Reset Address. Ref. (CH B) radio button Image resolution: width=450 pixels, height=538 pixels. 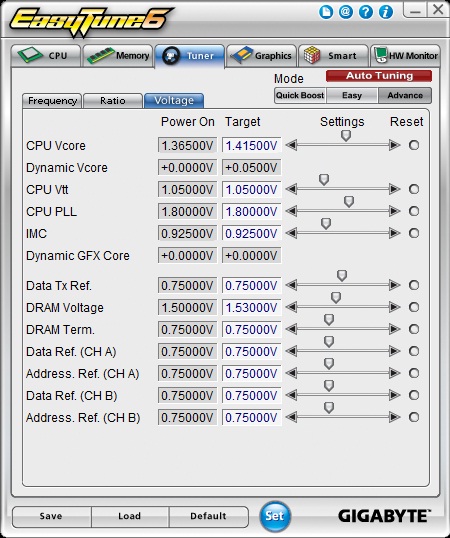414,417
